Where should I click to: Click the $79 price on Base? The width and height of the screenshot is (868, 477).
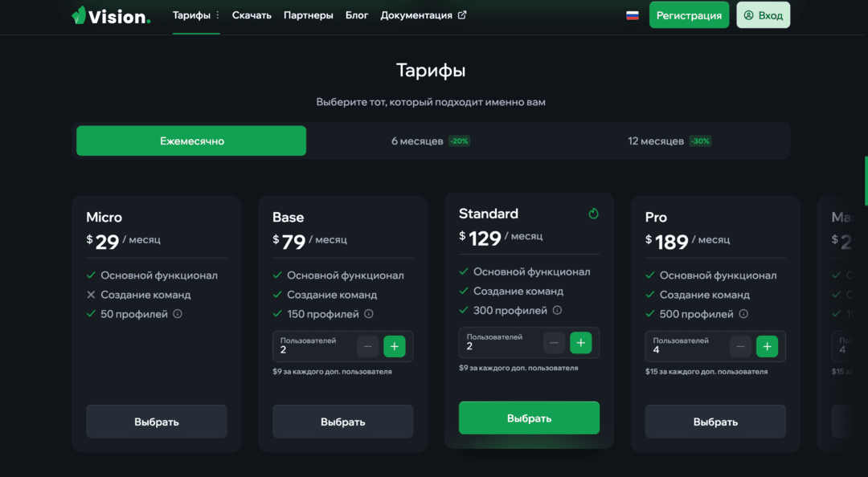point(289,241)
